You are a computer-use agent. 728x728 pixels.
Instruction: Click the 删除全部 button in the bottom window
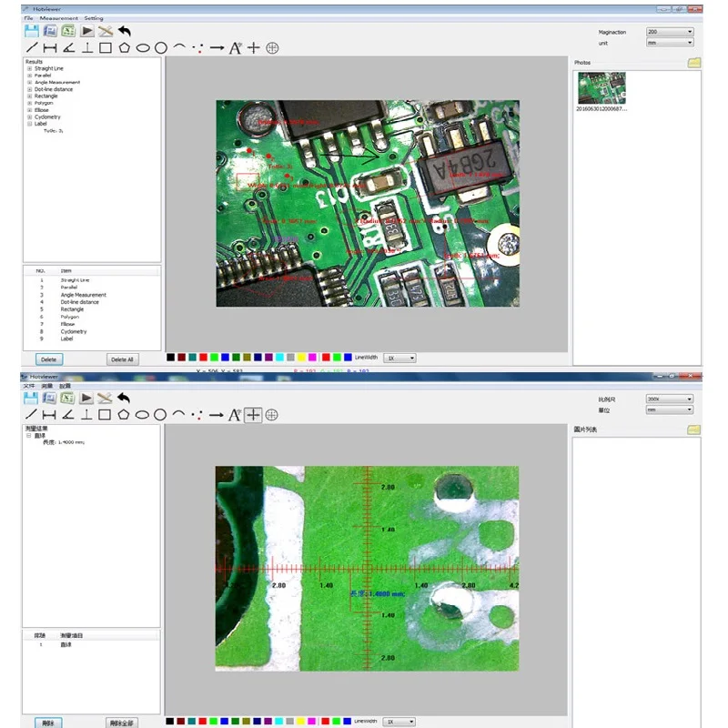click(122, 723)
